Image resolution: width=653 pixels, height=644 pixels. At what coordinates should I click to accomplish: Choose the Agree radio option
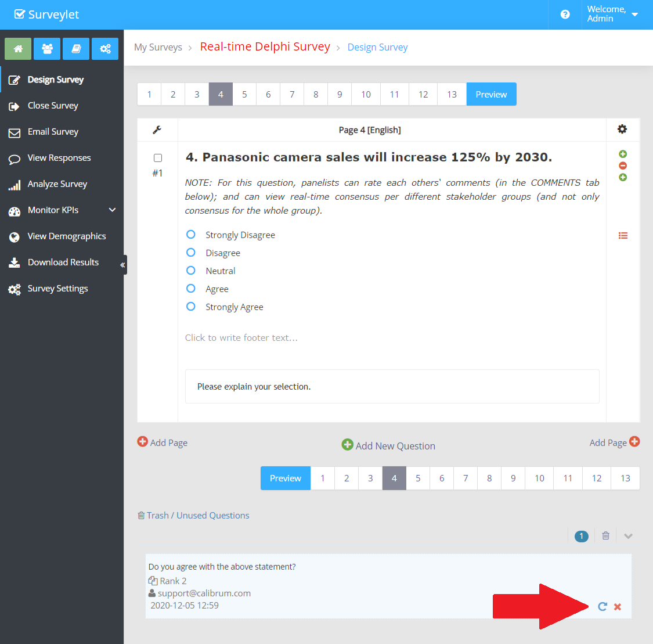[x=191, y=289]
